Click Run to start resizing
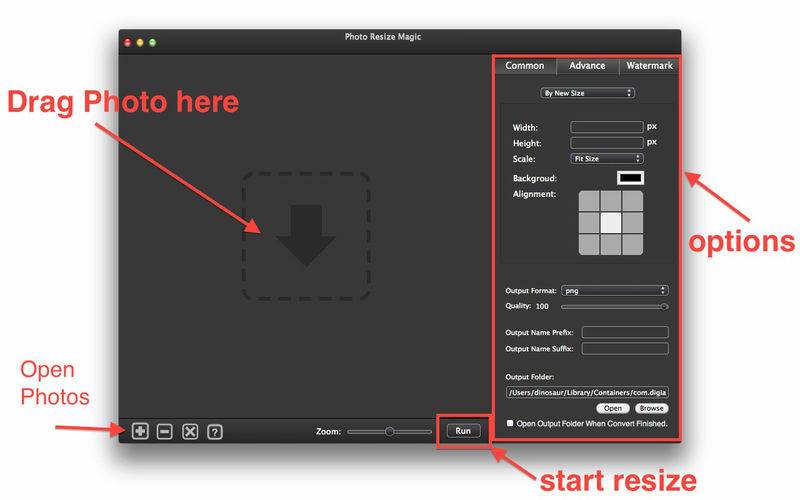 [x=463, y=431]
